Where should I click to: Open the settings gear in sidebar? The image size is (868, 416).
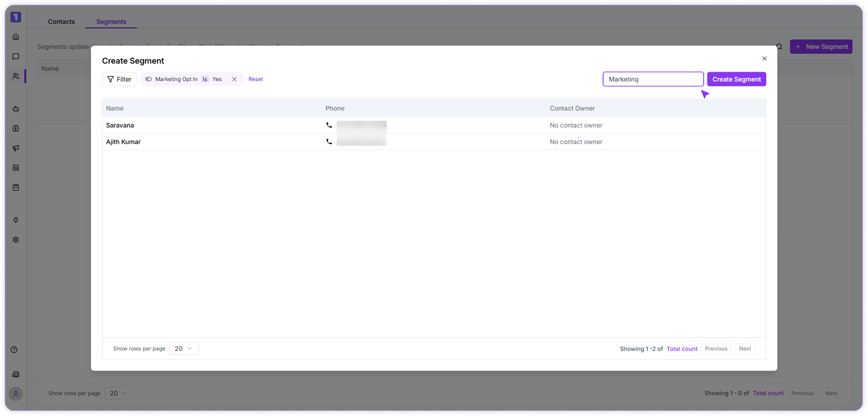tap(16, 240)
